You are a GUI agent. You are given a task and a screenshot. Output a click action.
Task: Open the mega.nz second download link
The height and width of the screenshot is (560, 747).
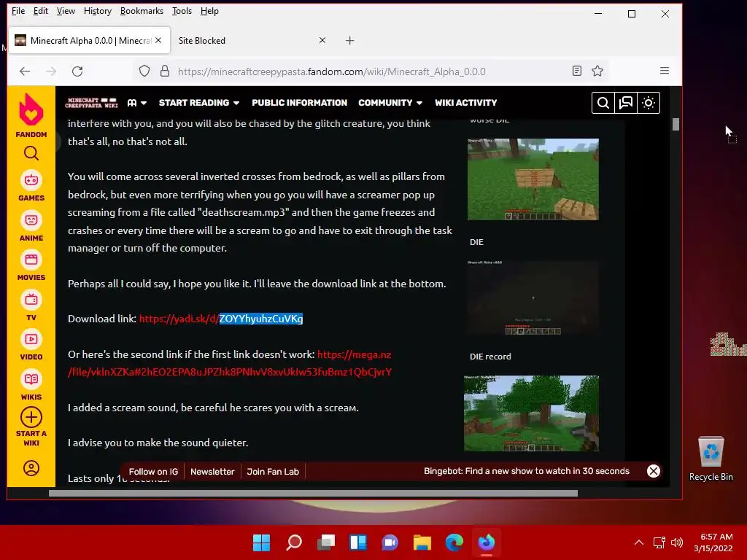[230, 363]
